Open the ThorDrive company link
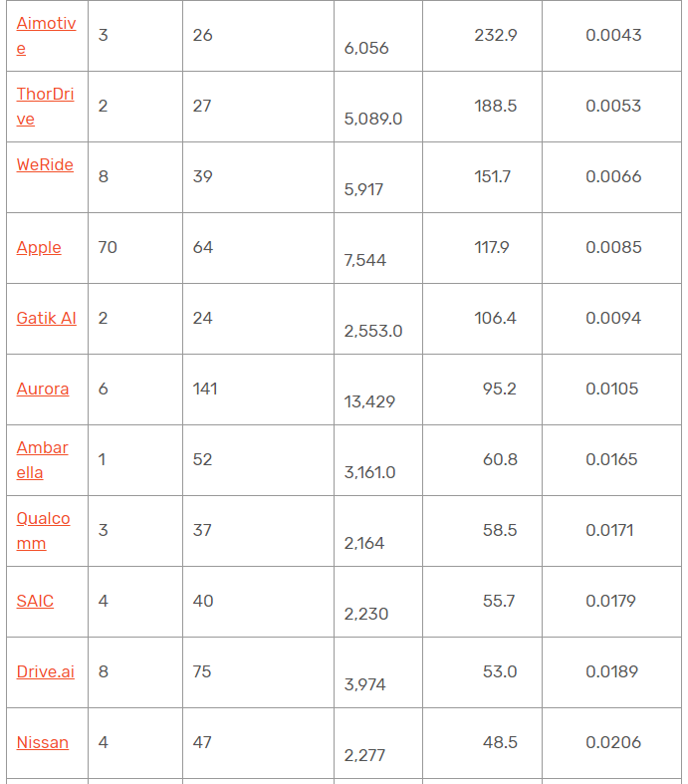Viewport: 688px width, 784px height. pyautogui.click(x=45, y=106)
